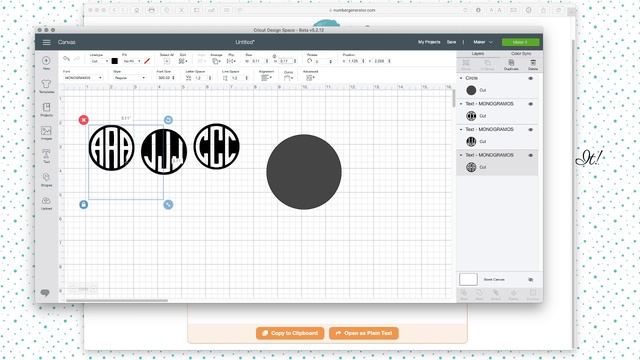The image size is (640, 360).
Task: Click Copy to Clipboard in browser window
Action: (290, 333)
